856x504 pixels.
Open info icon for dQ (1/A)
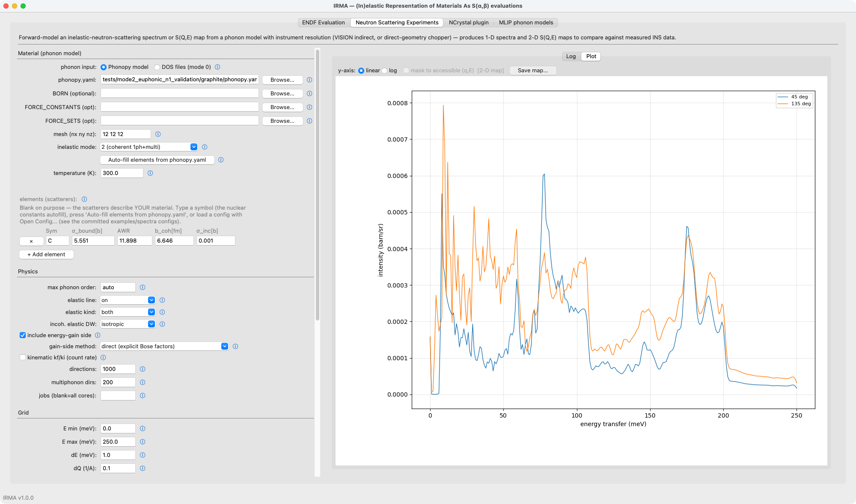[143, 468]
